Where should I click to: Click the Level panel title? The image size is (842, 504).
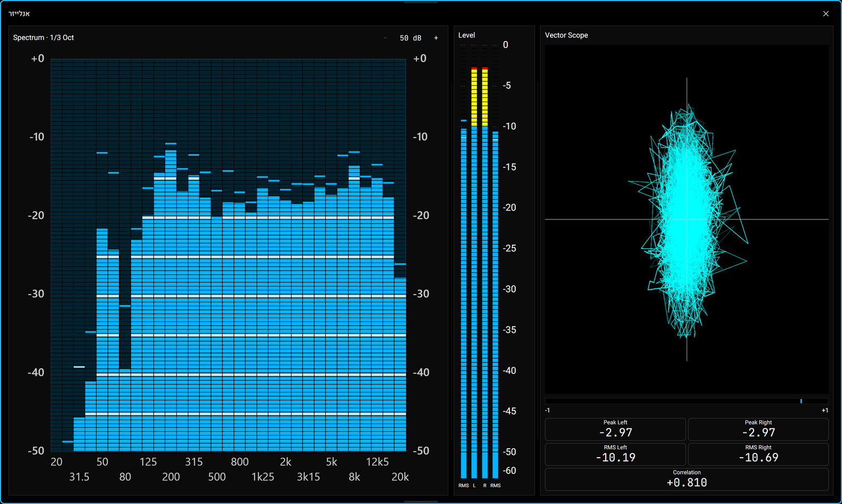[466, 35]
